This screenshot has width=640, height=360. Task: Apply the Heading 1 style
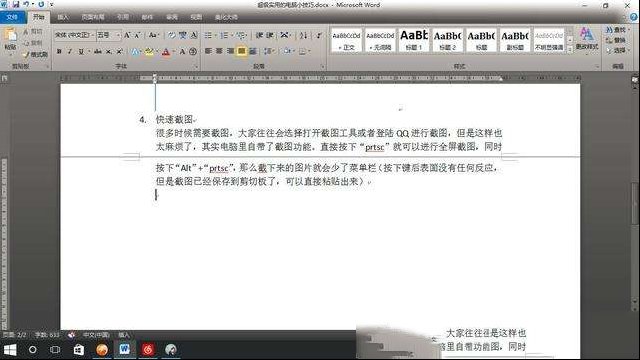point(413,40)
